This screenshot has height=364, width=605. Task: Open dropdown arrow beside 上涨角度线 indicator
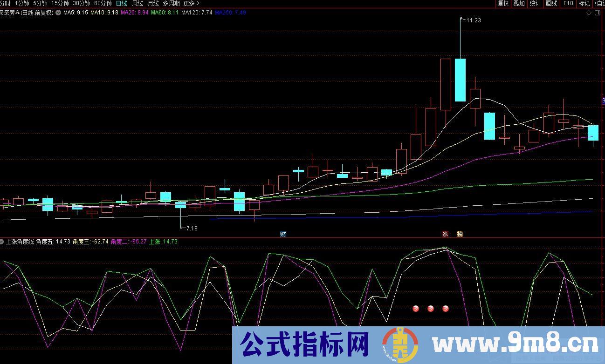(2, 242)
